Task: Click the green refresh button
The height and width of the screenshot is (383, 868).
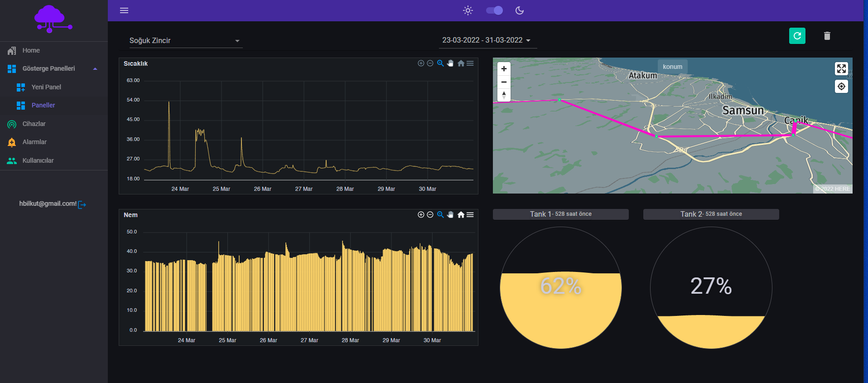Action: tap(797, 36)
